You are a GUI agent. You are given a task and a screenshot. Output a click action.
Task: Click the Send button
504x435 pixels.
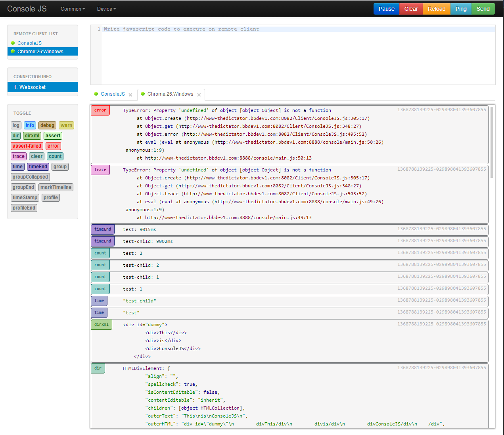[483, 9]
